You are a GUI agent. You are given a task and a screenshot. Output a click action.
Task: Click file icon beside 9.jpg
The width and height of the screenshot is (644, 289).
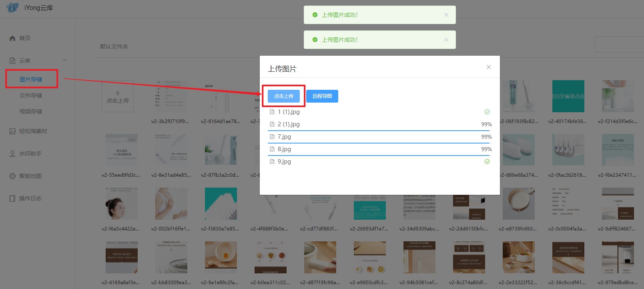point(272,162)
